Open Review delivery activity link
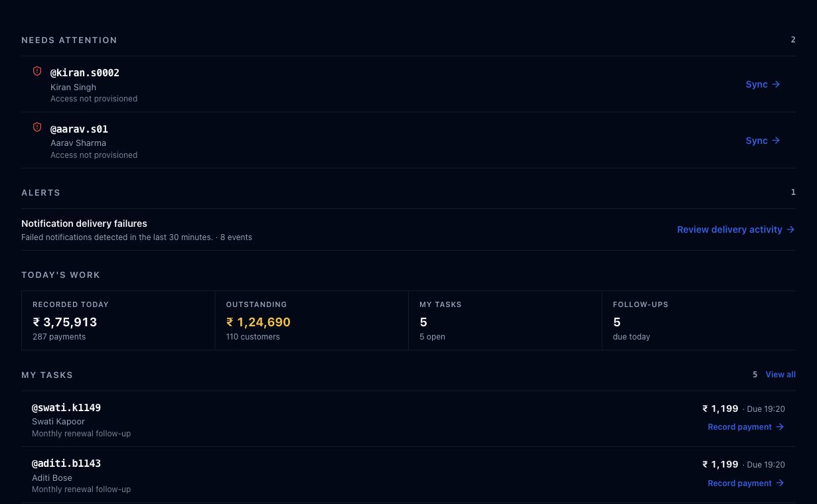 [x=736, y=229]
